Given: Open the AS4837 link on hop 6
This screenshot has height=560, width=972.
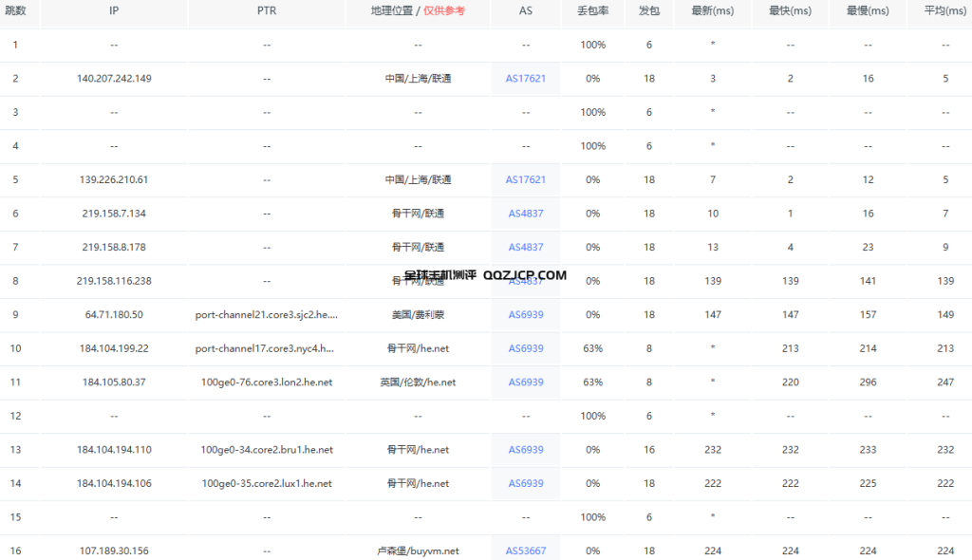Looking at the screenshot, I should [525, 213].
